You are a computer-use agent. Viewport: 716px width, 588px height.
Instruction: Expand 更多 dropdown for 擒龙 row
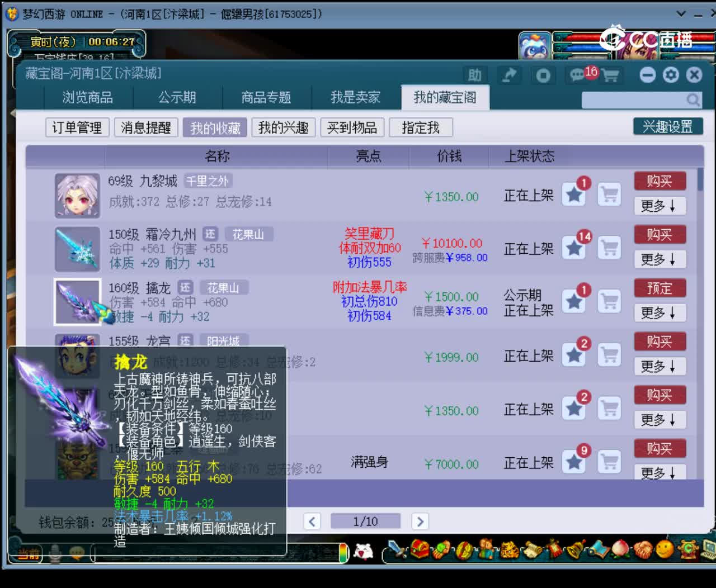[x=660, y=312]
